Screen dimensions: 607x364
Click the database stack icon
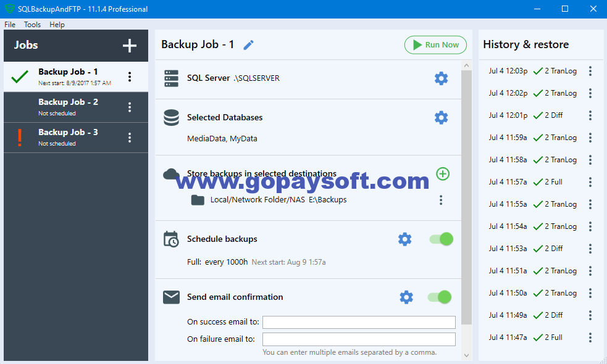171,118
